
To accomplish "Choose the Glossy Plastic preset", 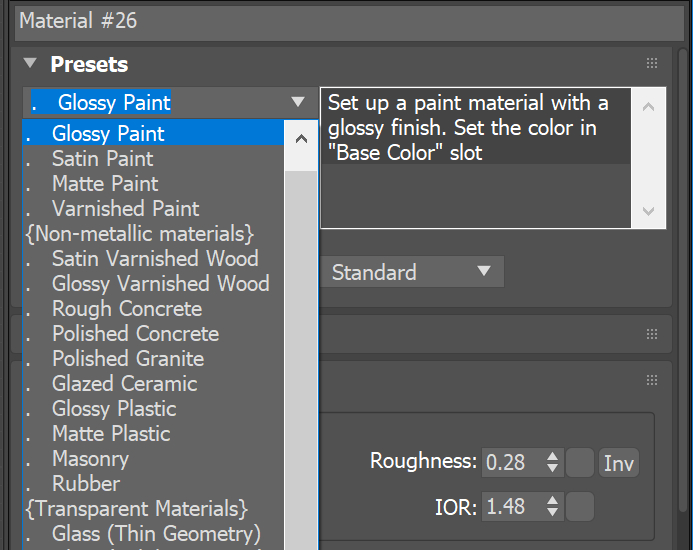I will coord(153,408).
